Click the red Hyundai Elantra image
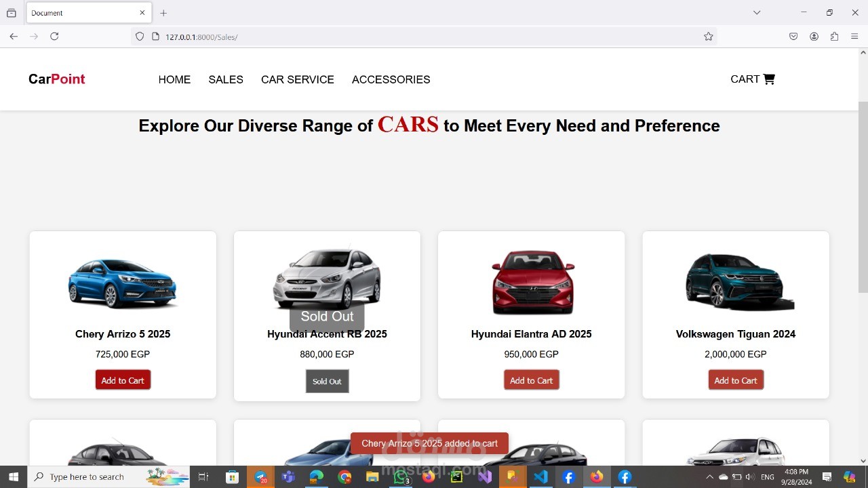Image resolution: width=868 pixels, height=488 pixels. (x=532, y=282)
